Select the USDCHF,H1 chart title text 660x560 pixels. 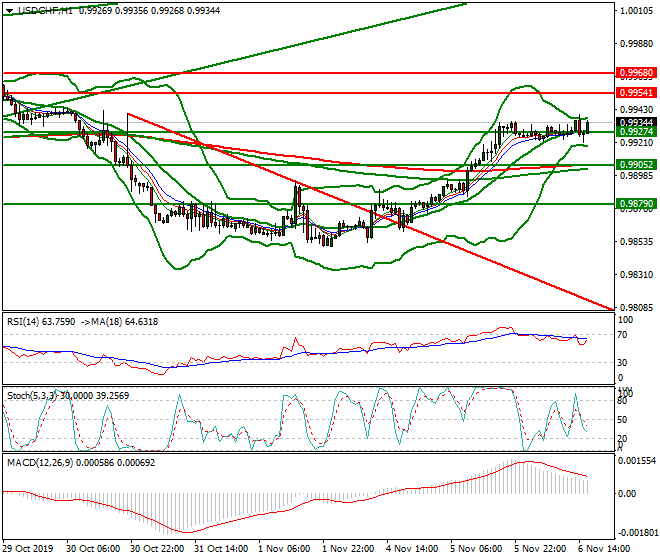point(45,11)
